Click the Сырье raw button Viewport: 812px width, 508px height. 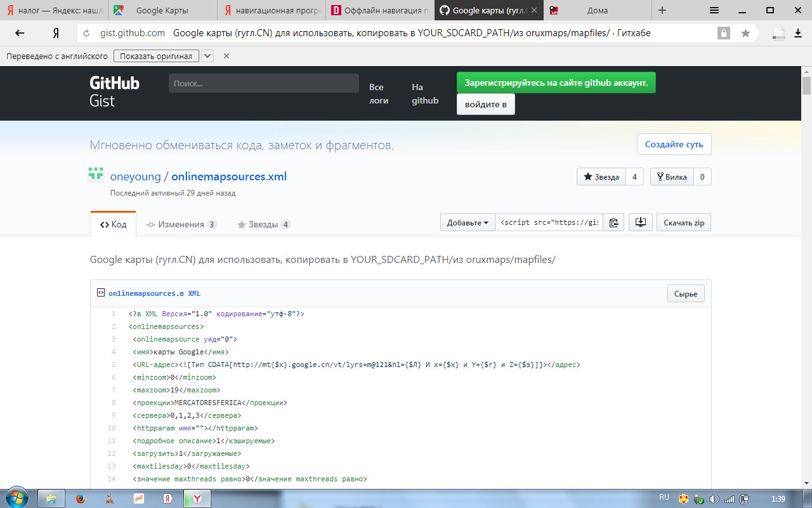pyautogui.click(x=685, y=294)
